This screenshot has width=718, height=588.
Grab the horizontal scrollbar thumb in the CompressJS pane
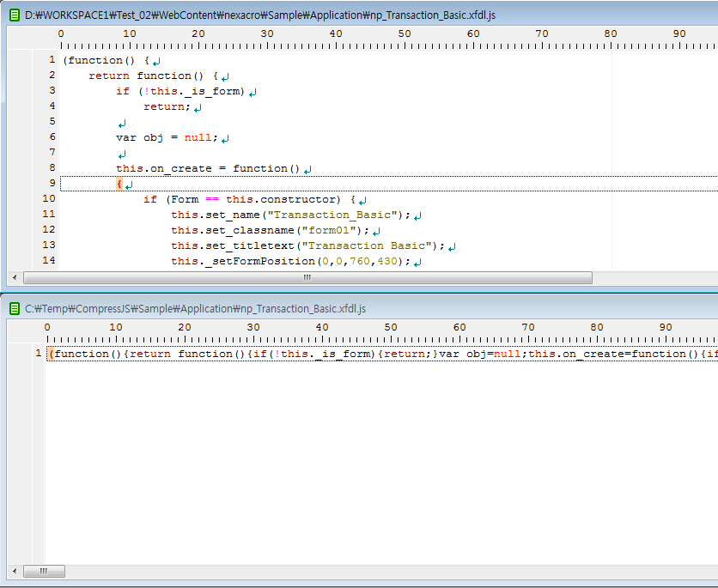pyautogui.click(x=44, y=571)
